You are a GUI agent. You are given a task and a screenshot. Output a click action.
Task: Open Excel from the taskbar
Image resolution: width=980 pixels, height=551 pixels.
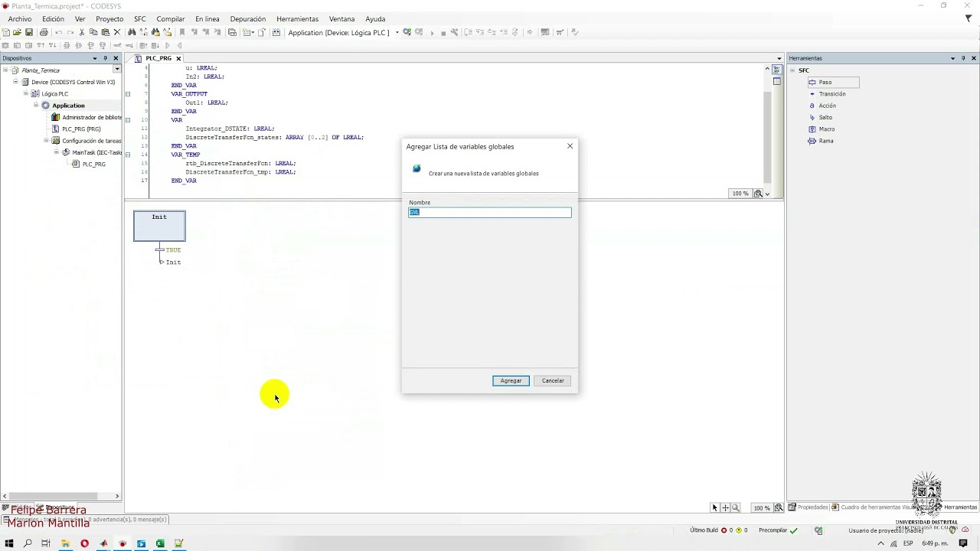(160, 543)
